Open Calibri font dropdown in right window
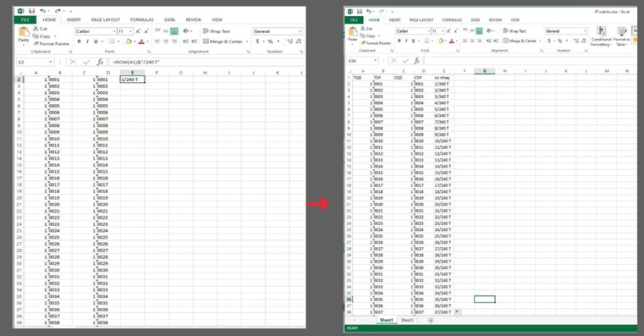The width and height of the screenshot is (644, 336). tap(428, 30)
